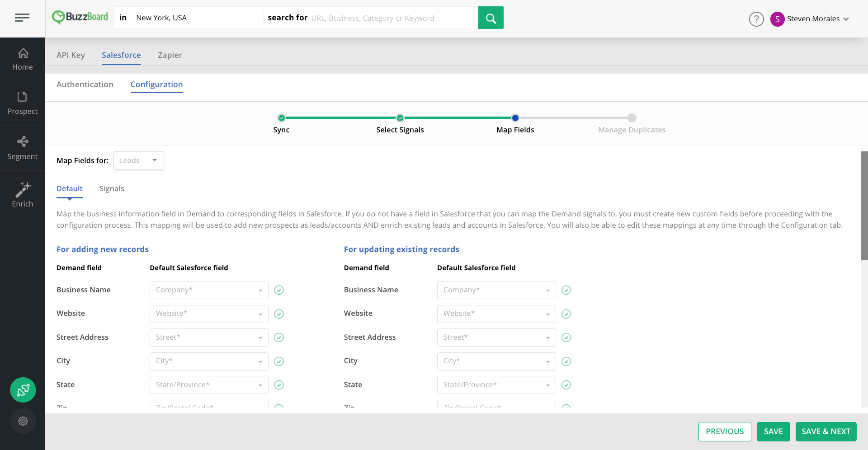Image resolution: width=868 pixels, height=450 pixels.
Task: Click the Manage Duplicates step marker
Action: [632, 118]
